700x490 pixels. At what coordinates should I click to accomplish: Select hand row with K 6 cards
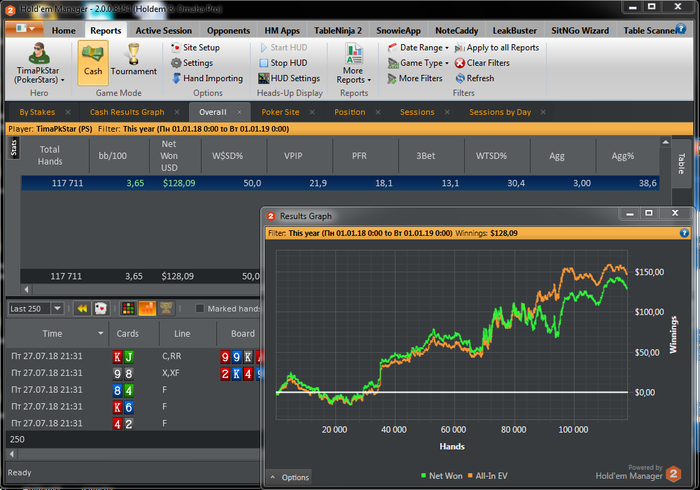point(133,407)
